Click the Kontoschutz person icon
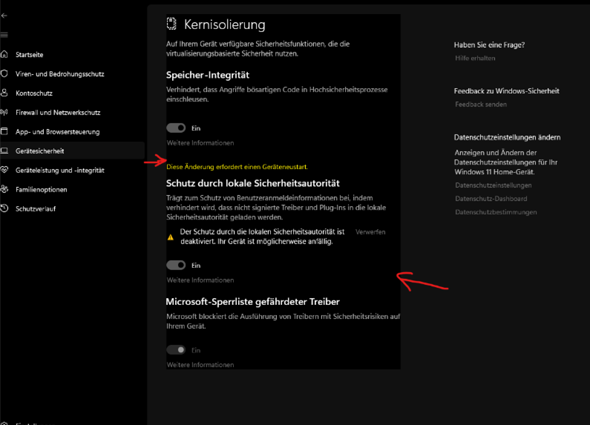Viewport: 590px width, 425px height. click(4, 93)
